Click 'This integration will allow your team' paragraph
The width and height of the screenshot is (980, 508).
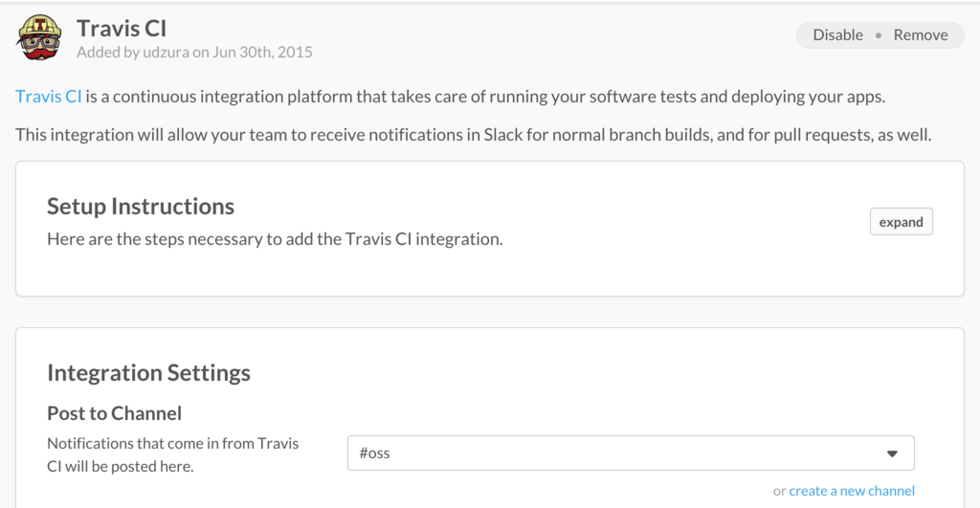473,134
